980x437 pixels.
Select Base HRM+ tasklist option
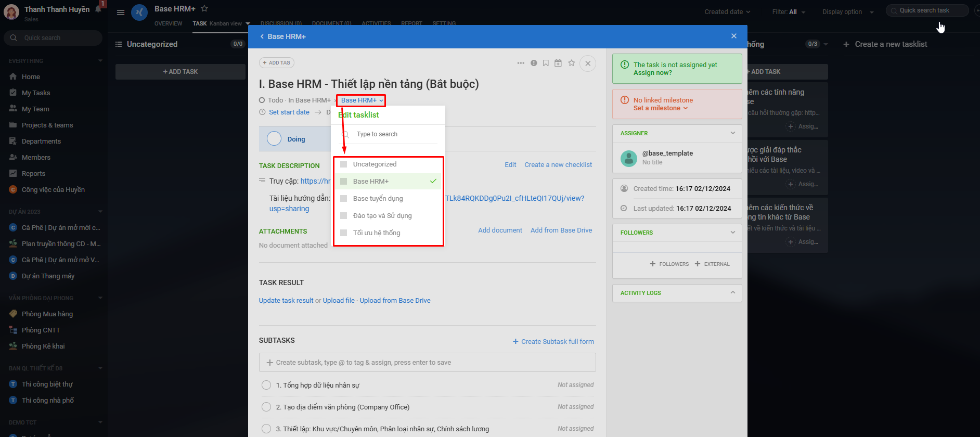[x=388, y=181]
